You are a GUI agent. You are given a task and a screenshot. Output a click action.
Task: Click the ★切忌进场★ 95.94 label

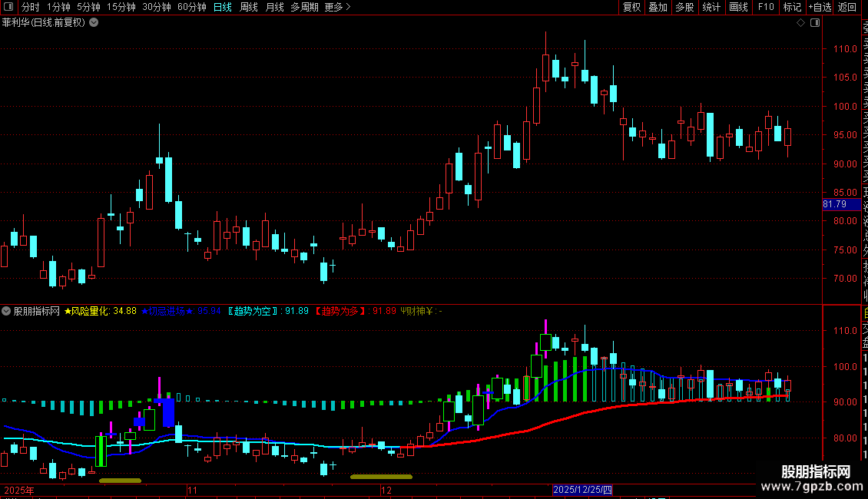pos(181,312)
